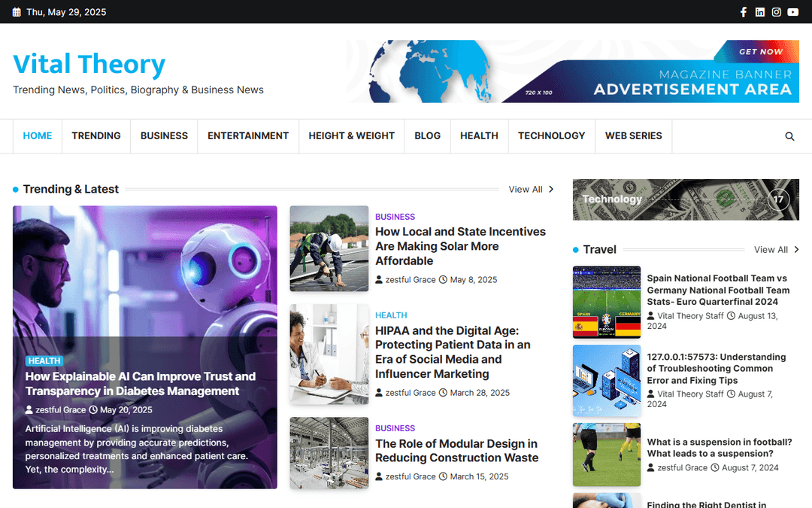This screenshot has height=508, width=812.
Task: Open the TRENDING menu item
Action: coord(95,135)
